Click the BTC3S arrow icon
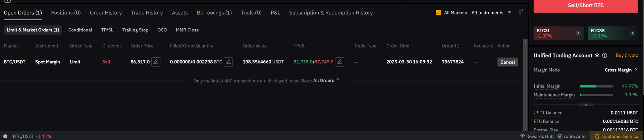The height and width of the screenshot is (140, 644). [x=633, y=33]
